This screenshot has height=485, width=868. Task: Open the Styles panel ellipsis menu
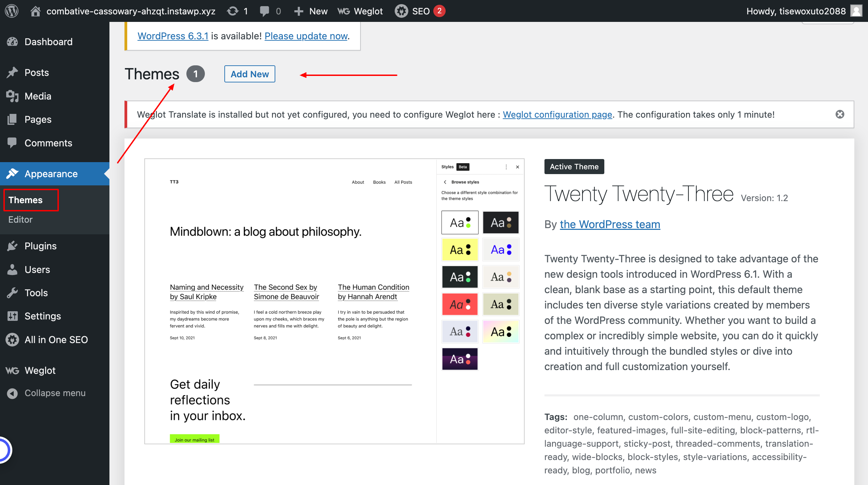click(506, 167)
